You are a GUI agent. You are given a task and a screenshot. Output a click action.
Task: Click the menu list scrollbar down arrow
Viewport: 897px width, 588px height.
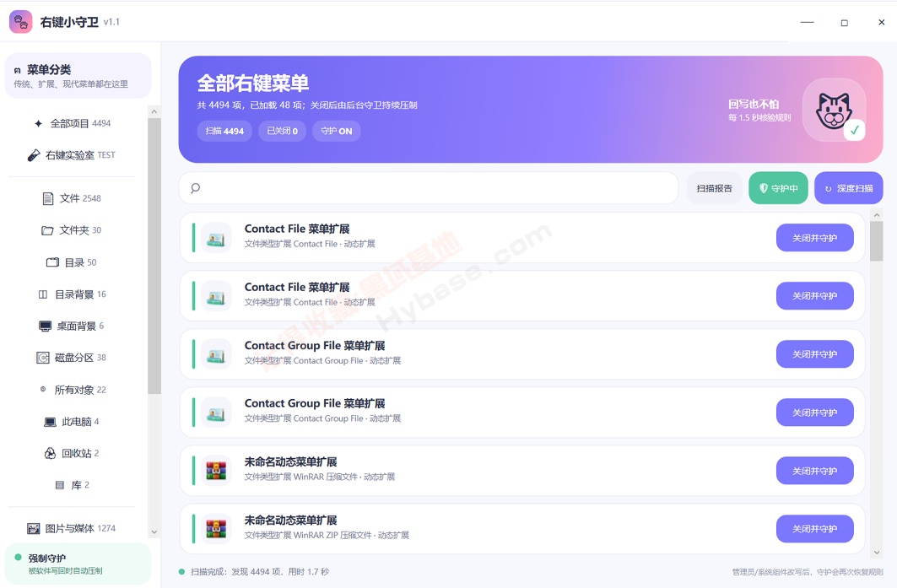click(877, 552)
